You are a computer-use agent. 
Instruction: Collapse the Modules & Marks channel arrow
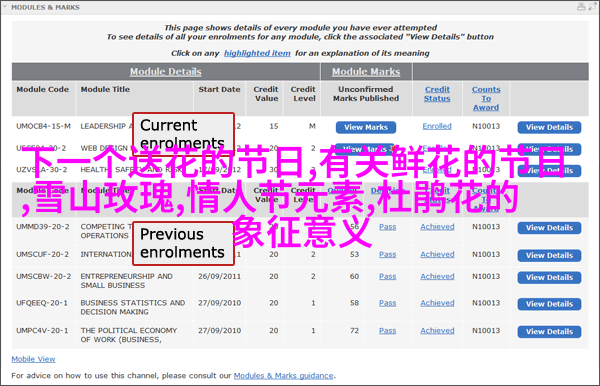5,7
